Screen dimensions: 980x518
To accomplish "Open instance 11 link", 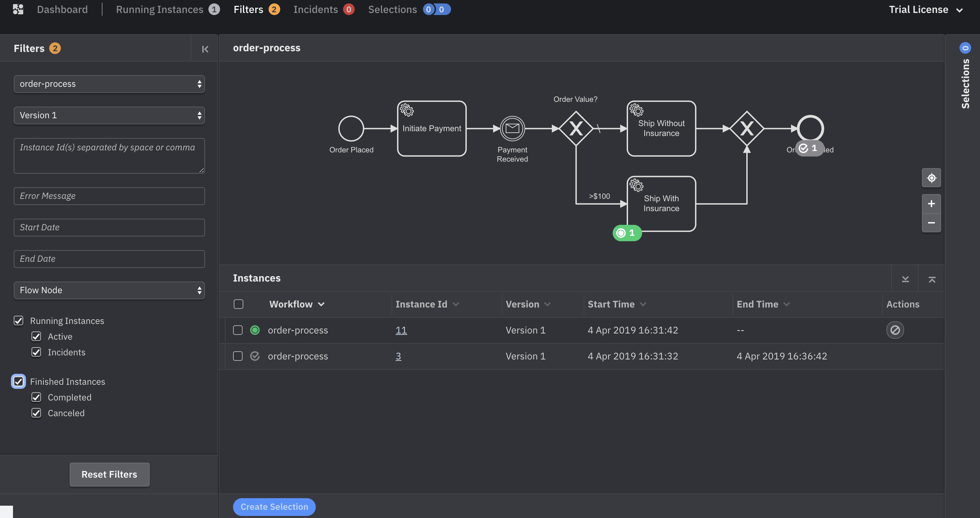I will click(x=401, y=330).
